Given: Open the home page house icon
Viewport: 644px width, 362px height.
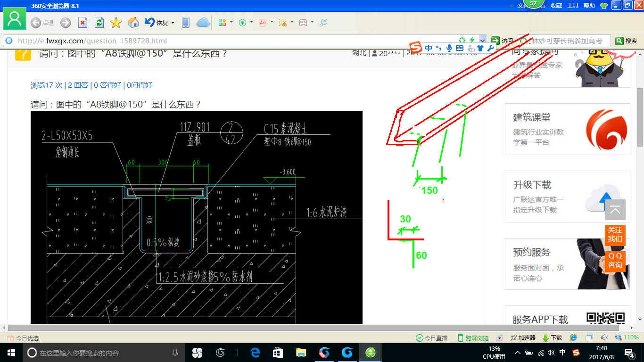Looking at the screenshot, I should (x=133, y=23).
